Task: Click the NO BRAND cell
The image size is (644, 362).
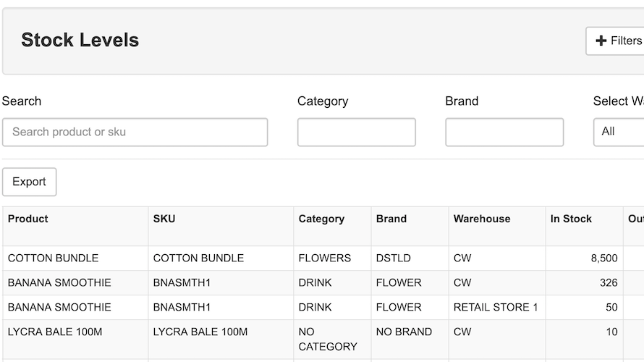Action: click(404, 332)
